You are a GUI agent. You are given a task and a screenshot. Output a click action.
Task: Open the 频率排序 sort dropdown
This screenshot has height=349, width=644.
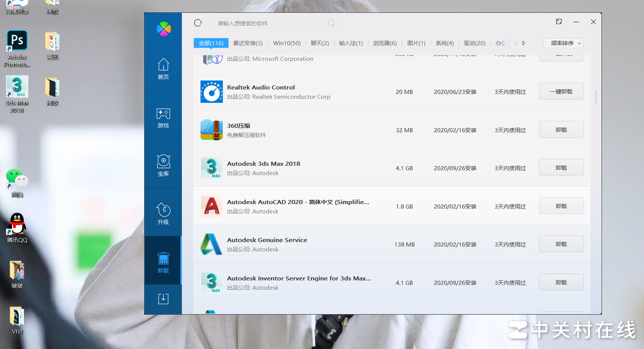coord(563,43)
